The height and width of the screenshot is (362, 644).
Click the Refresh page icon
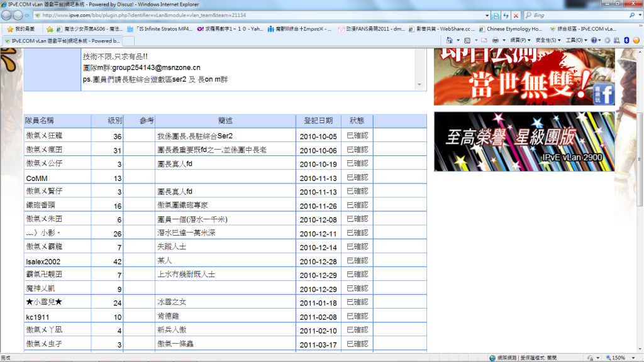[x=507, y=15]
